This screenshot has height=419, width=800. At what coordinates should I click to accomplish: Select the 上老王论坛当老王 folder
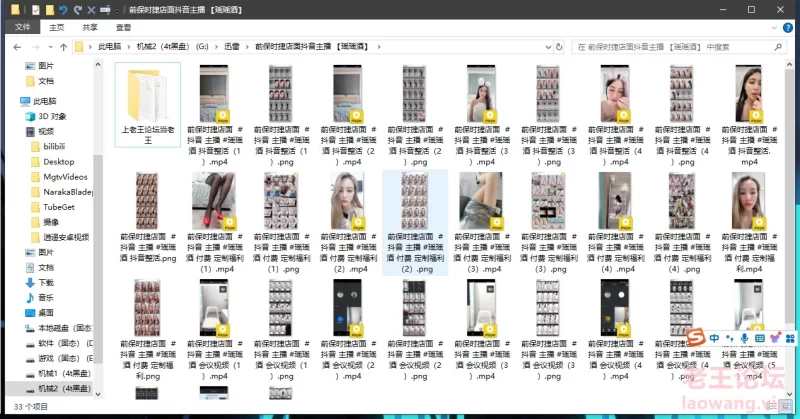point(147,105)
